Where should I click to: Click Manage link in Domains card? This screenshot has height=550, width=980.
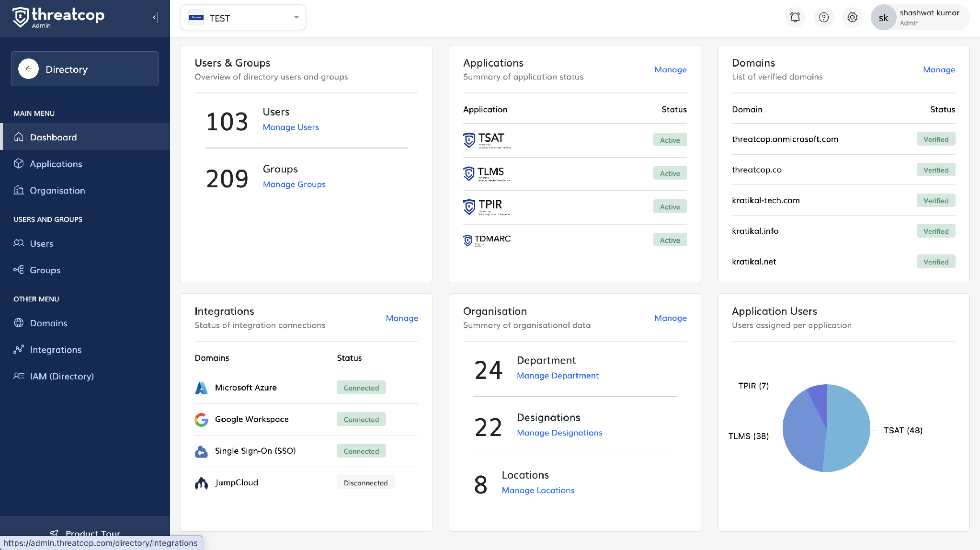(x=939, y=69)
